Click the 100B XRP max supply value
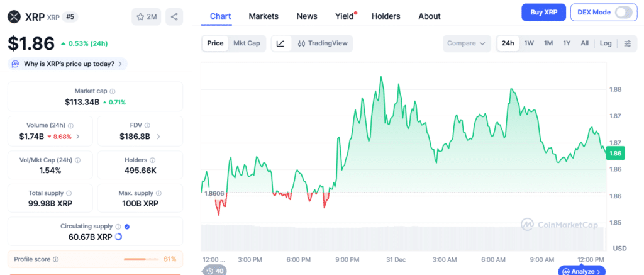 pos(140,203)
